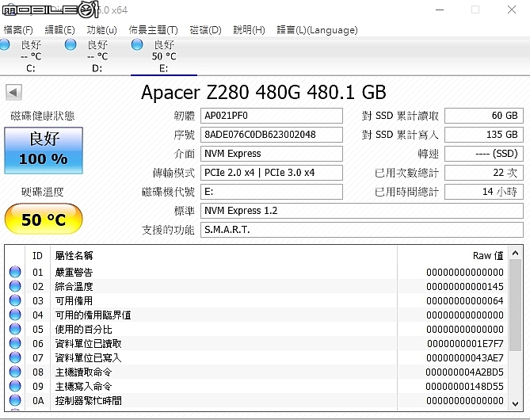Viewport: 530px width, 420px height.
Task: Click the SMART list vertical scrollbar thumb
Action: click(515, 305)
